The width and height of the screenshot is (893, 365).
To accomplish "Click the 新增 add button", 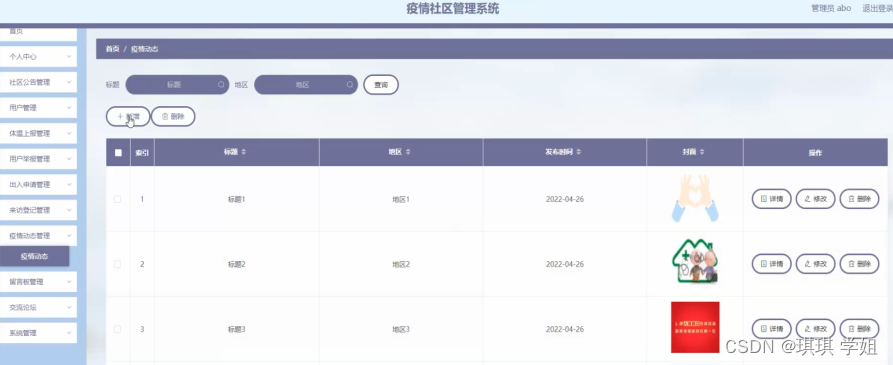I will pos(128,116).
